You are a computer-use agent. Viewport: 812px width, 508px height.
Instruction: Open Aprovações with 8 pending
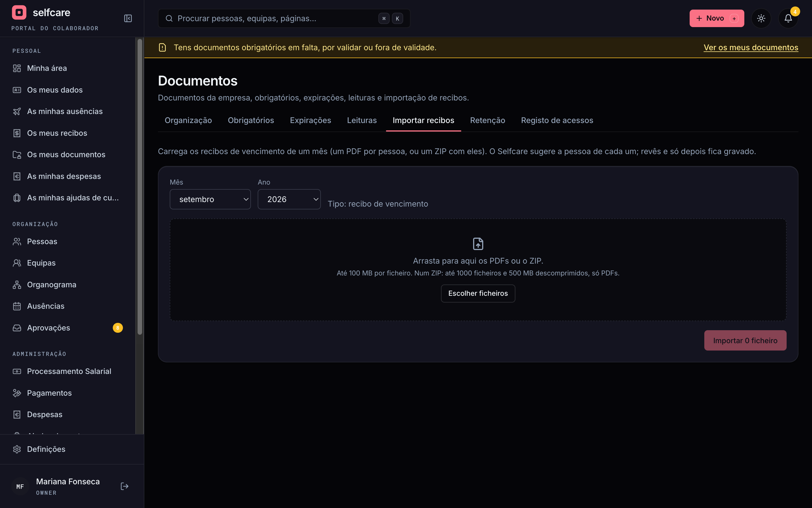point(68,328)
